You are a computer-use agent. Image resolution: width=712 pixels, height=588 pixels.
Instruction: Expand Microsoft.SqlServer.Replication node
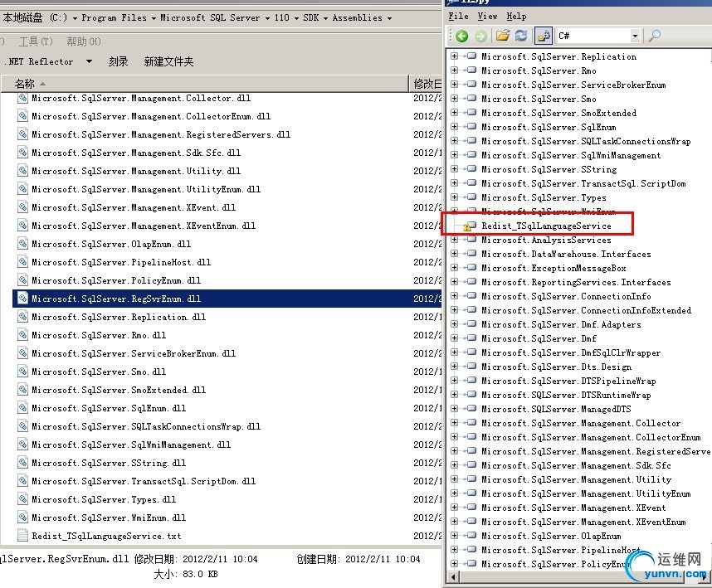pyautogui.click(x=454, y=56)
